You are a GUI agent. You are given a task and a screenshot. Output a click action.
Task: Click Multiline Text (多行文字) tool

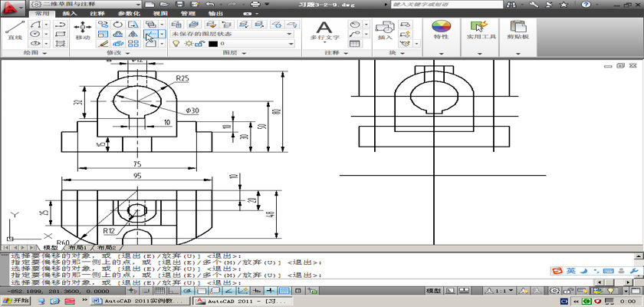click(324, 31)
